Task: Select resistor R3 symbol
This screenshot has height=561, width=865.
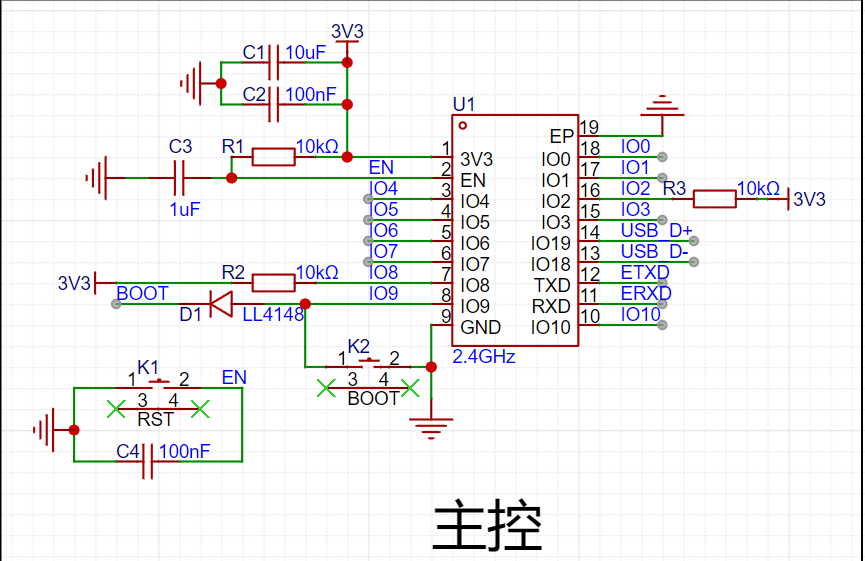Action: (714, 199)
